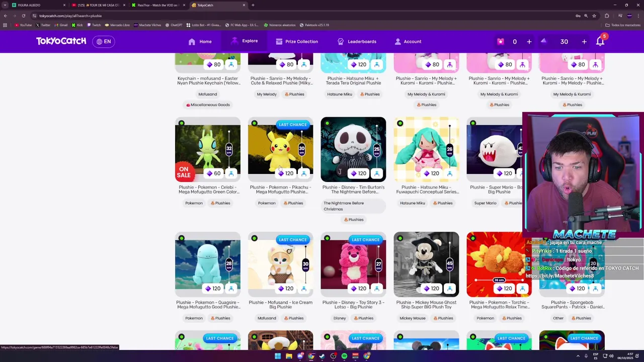Add points with the plus next to 30
Screen dimensions: 644x362
584,42
